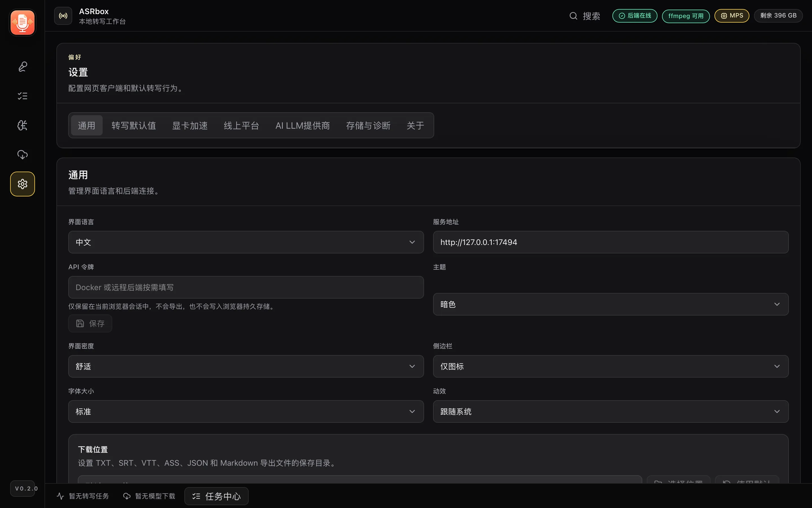Open the AI brain sidebar icon
812x508 pixels.
point(23,125)
